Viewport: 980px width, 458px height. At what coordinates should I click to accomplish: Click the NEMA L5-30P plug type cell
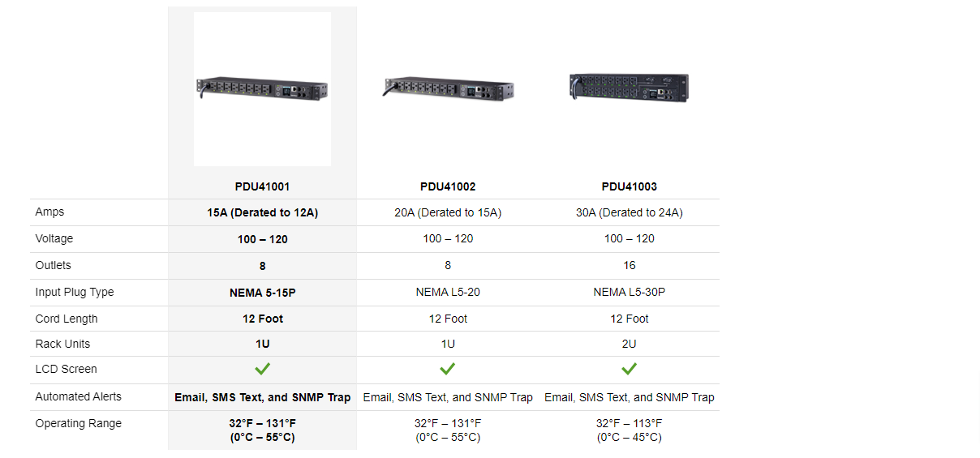click(x=629, y=292)
